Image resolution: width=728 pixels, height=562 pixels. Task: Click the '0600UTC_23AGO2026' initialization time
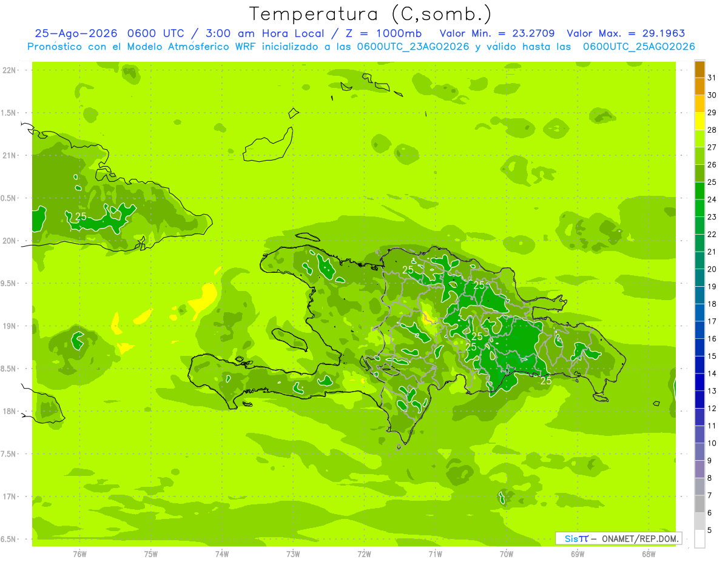(413, 47)
